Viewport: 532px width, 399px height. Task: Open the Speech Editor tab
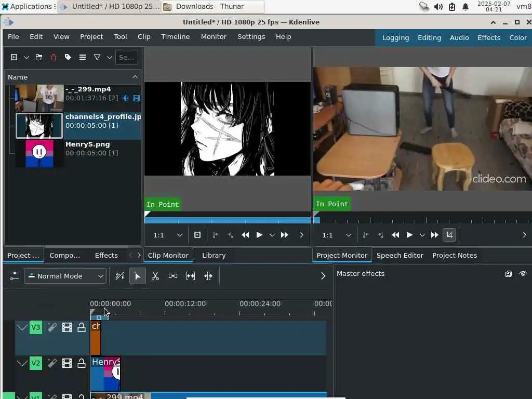click(x=400, y=256)
